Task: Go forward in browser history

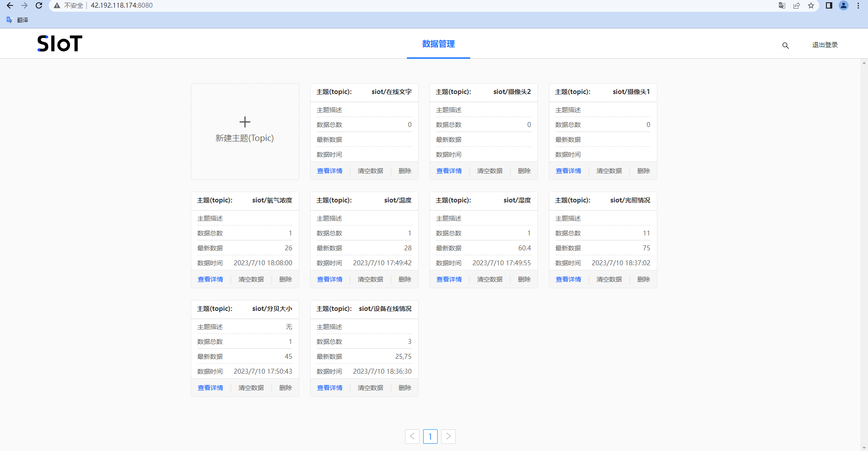Action: coord(24,5)
